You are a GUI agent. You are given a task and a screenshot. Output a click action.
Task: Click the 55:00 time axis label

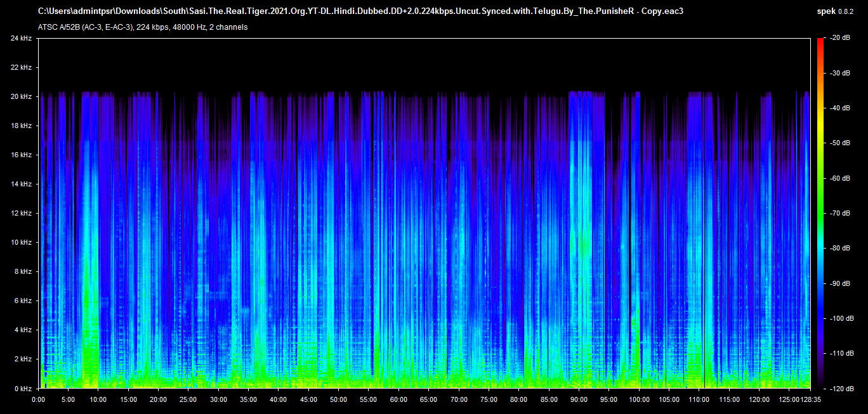click(369, 400)
